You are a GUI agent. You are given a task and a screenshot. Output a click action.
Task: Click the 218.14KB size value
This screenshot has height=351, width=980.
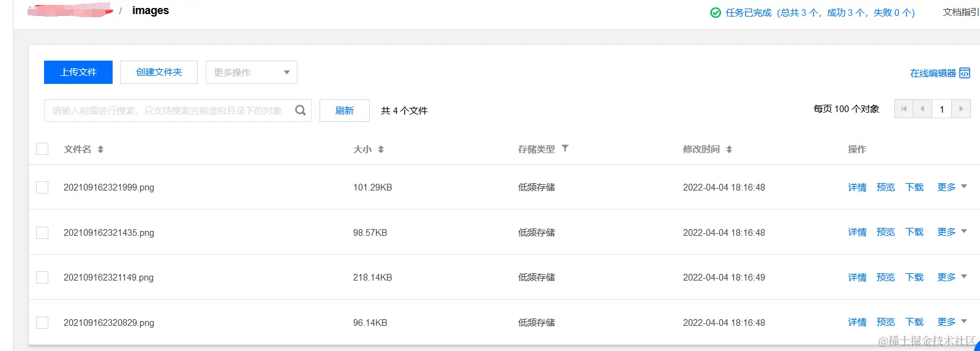[373, 277]
